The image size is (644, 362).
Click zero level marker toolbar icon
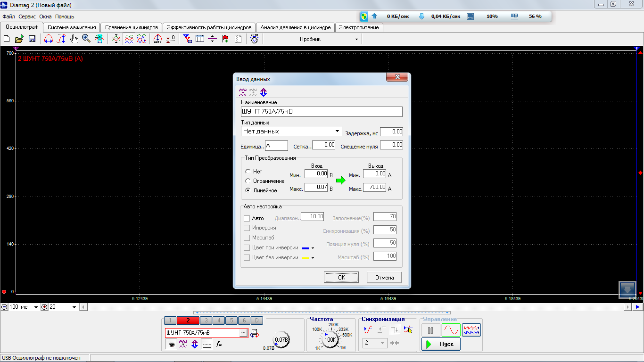coord(171,39)
